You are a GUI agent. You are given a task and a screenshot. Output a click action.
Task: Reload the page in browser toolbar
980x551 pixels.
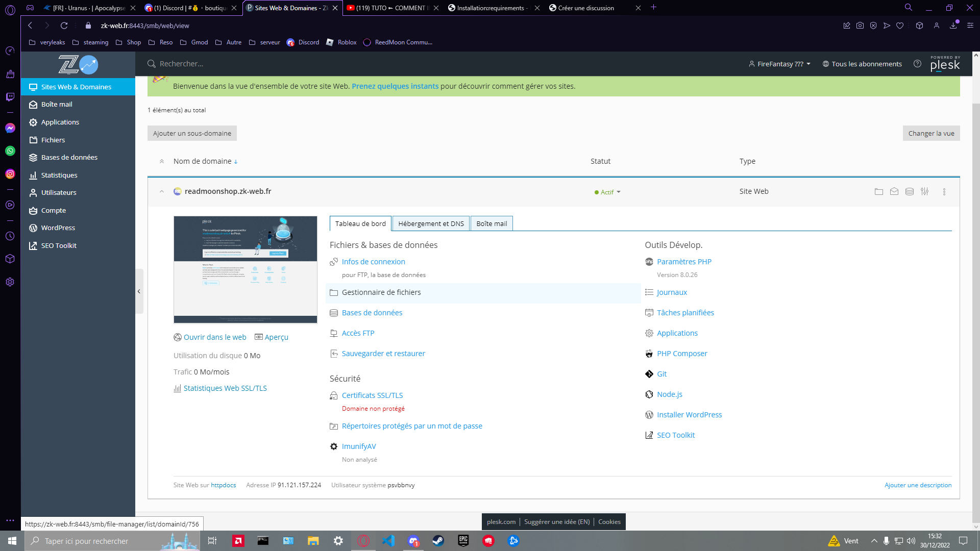click(64, 26)
